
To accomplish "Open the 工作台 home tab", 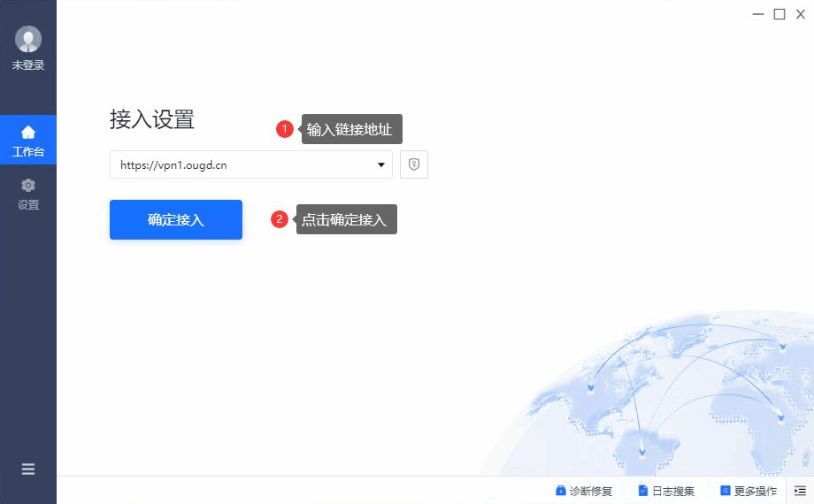I will point(28,140).
